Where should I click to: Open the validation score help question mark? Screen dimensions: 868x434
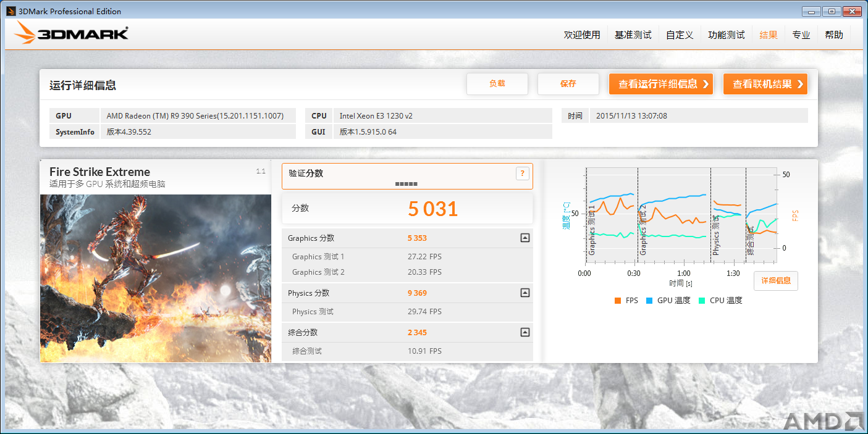coord(522,173)
